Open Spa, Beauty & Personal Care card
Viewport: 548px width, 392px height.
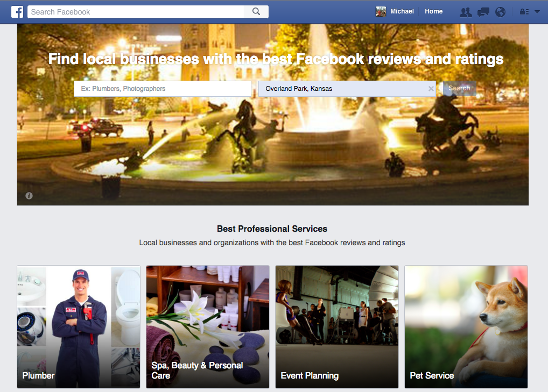tap(208, 327)
